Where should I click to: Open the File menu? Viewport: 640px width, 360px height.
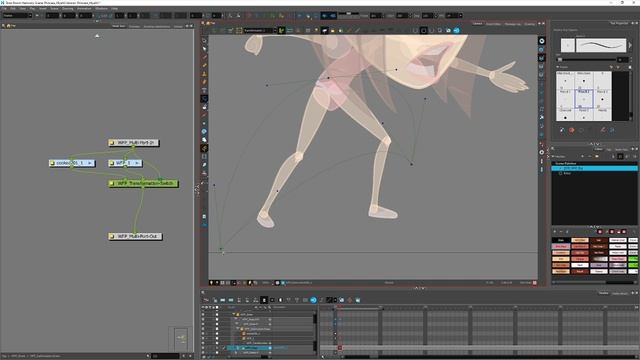[4, 8]
